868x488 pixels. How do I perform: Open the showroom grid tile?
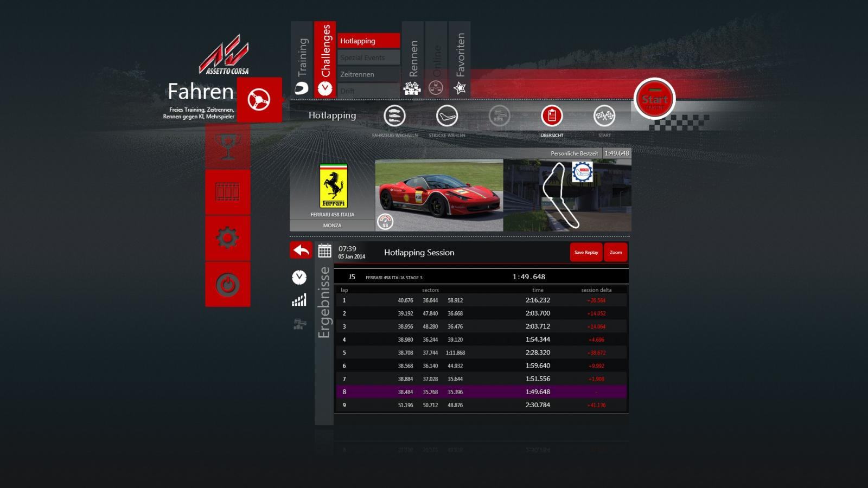coord(228,192)
